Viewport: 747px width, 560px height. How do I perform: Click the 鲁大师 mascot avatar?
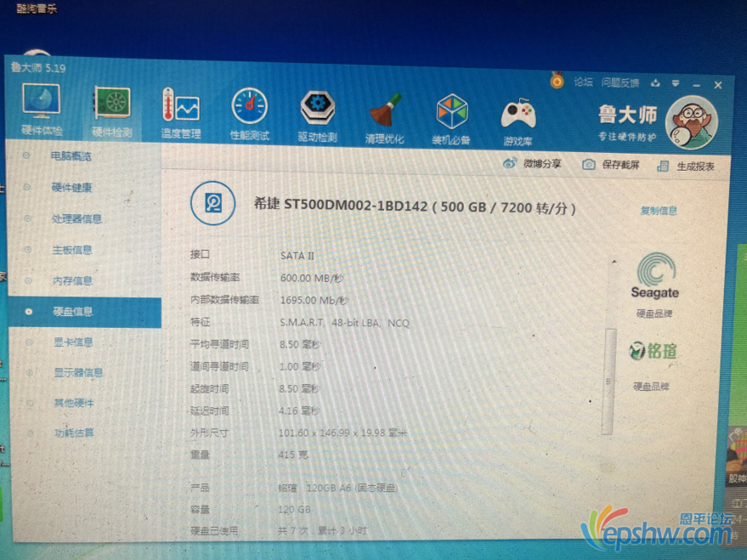(x=691, y=123)
